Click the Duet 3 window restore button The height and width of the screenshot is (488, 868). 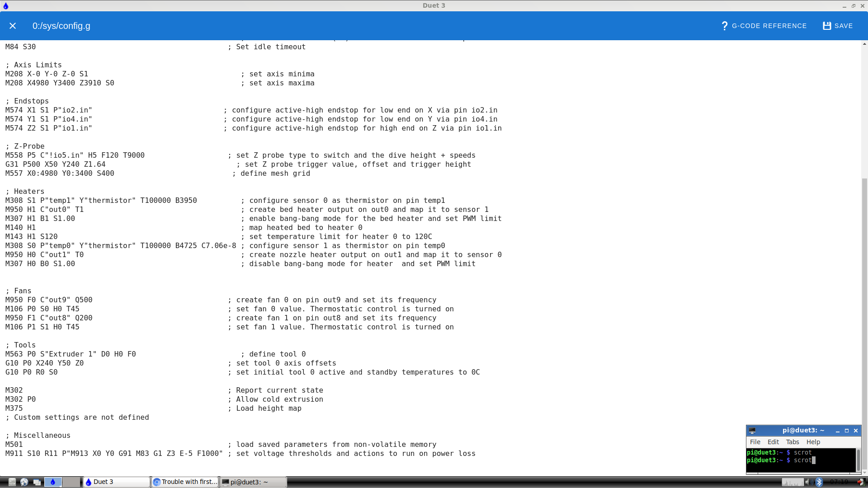[x=854, y=6]
